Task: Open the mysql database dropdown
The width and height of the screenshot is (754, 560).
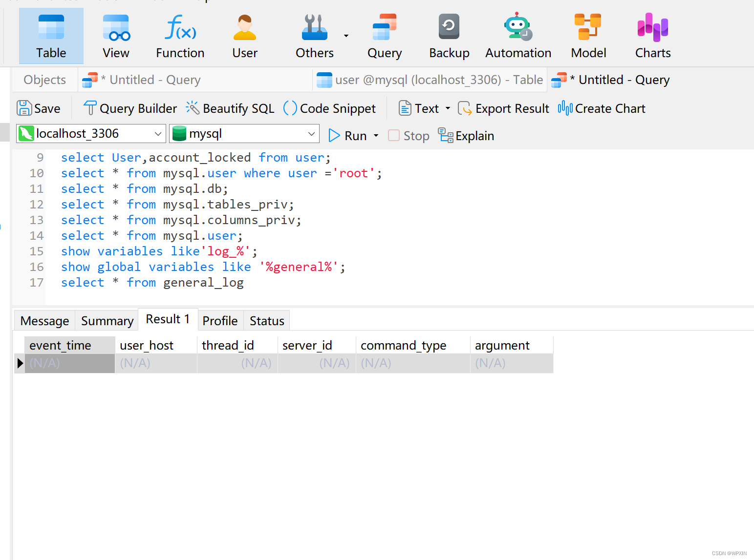Action: pyautogui.click(x=244, y=134)
